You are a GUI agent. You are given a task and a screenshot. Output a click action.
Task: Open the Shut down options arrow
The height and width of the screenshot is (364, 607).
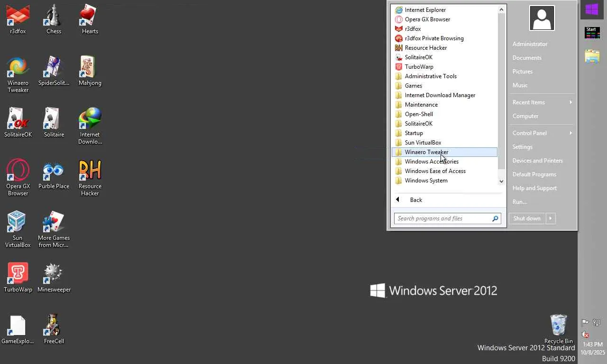[550, 218]
